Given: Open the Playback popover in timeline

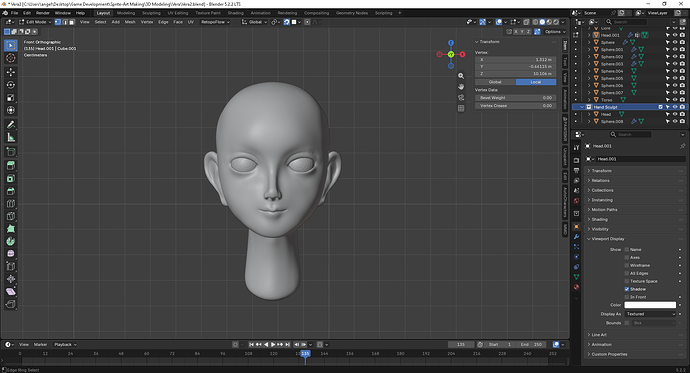Looking at the screenshot, I should tap(65, 344).
